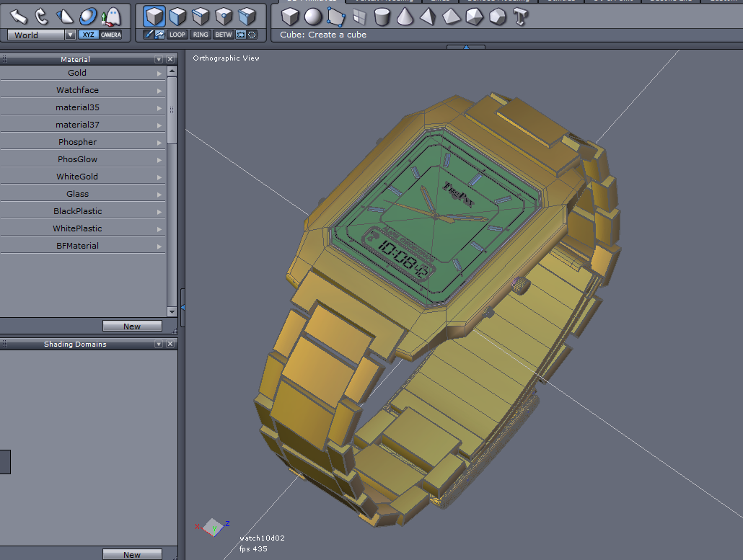743x560 pixels.
Task: Choose the Scale tool cone icon
Action: click(64, 17)
